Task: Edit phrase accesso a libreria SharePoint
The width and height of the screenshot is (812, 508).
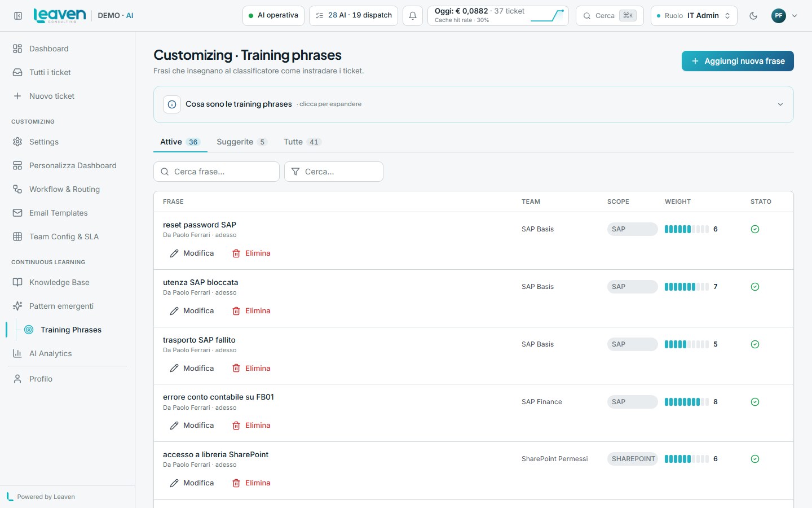Action: (x=192, y=483)
